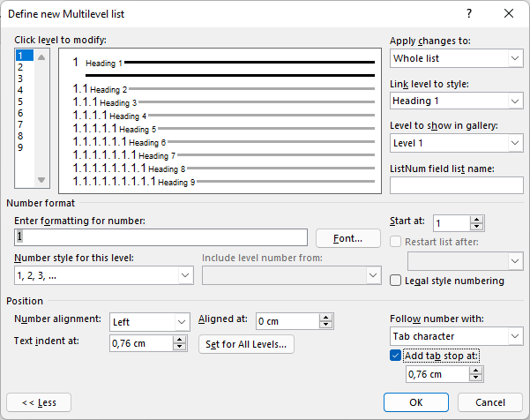
Task: Click Heading 9 line in the preview
Action: (x=223, y=182)
